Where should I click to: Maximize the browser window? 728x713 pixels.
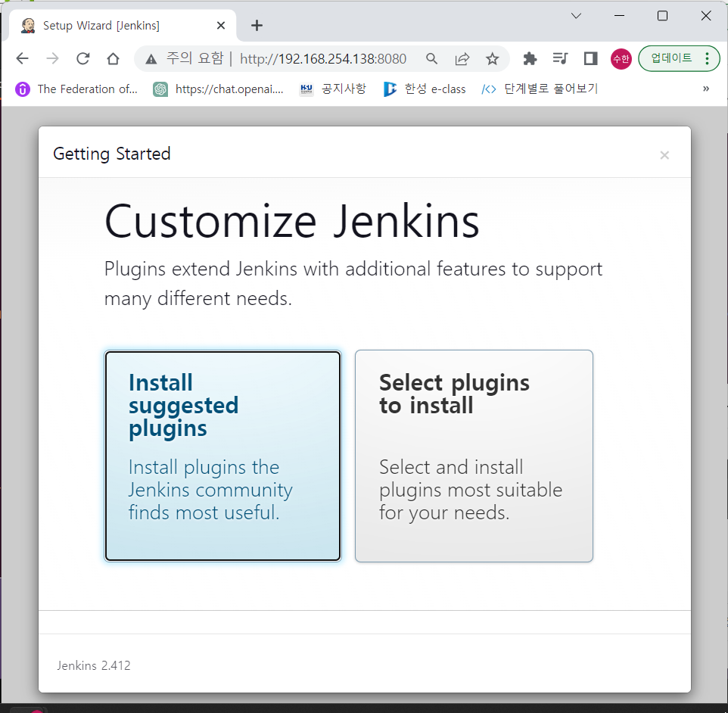(662, 16)
